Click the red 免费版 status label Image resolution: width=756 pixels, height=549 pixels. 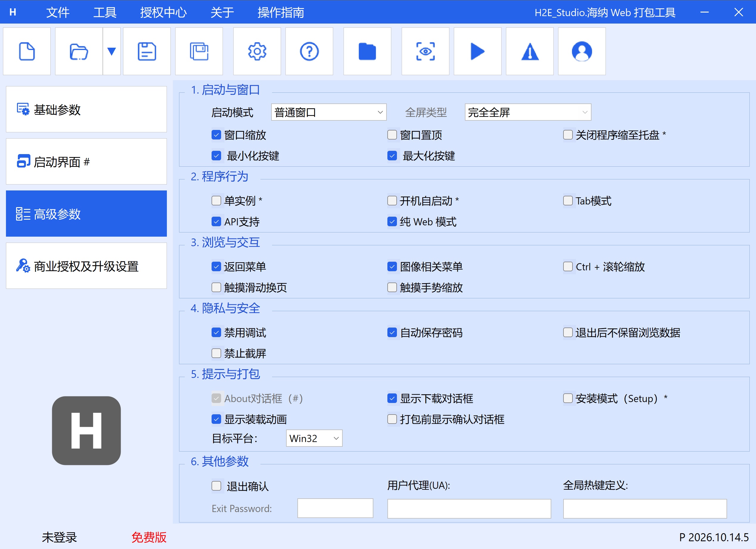click(149, 537)
